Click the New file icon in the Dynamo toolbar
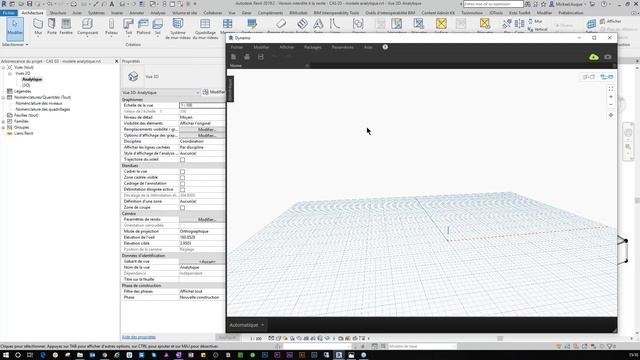The width and height of the screenshot is (640, 360). coord(233,57)
